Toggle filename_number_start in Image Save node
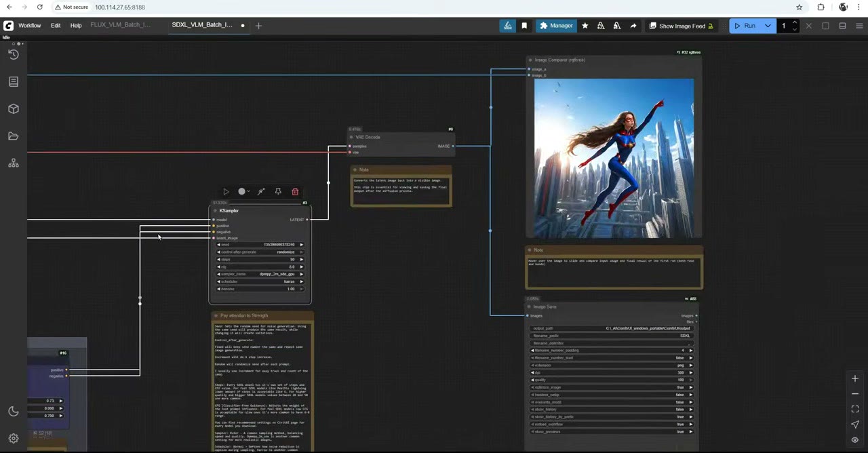This screenshot has height=453, width=868. point(613,358)
